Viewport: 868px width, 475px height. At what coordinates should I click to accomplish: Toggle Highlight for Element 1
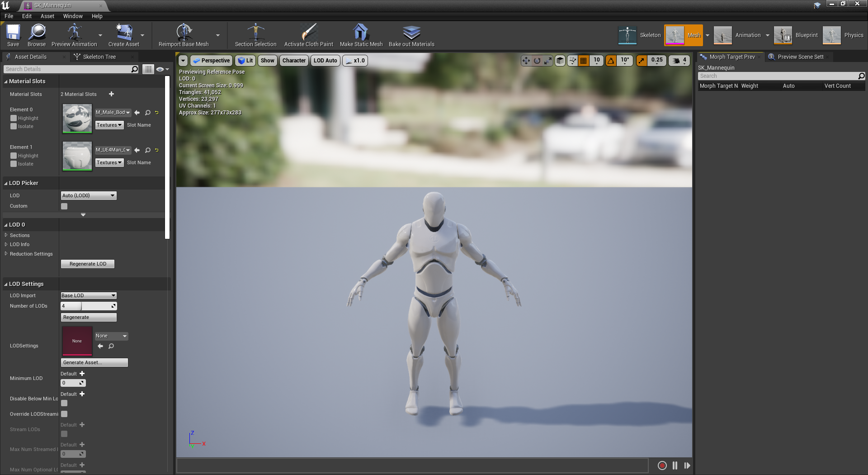[x=14, y=156]
